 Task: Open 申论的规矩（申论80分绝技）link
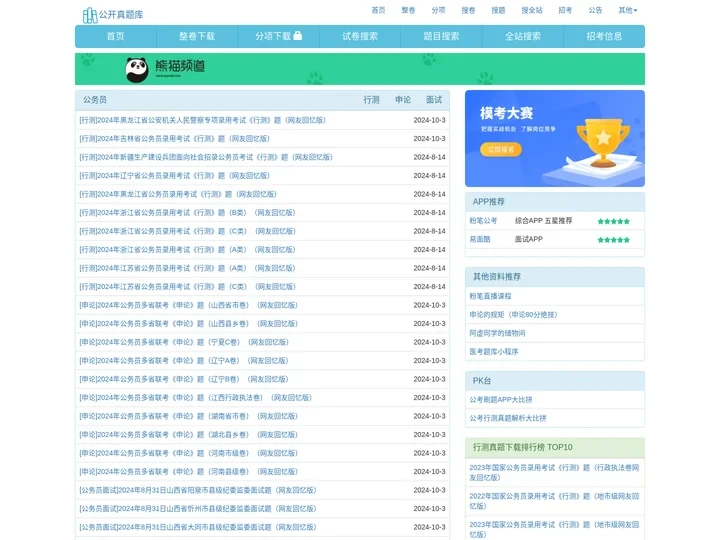pyautogui.click(x=513, y=315)
